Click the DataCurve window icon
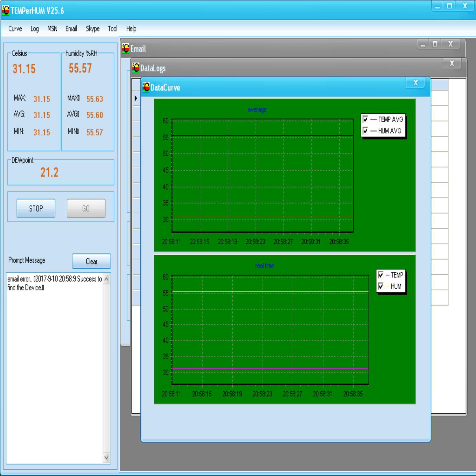This screenshot has height=476, width=476. coord(146,86)
